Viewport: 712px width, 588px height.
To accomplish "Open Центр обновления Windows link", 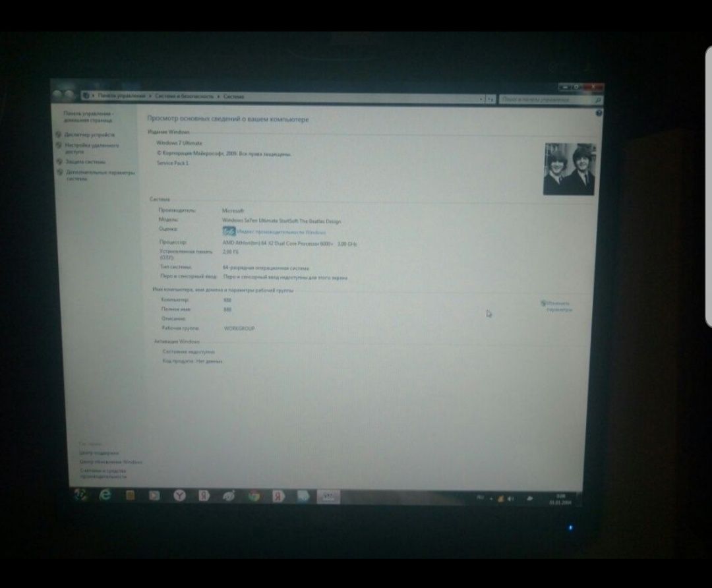I will point(111,462).
